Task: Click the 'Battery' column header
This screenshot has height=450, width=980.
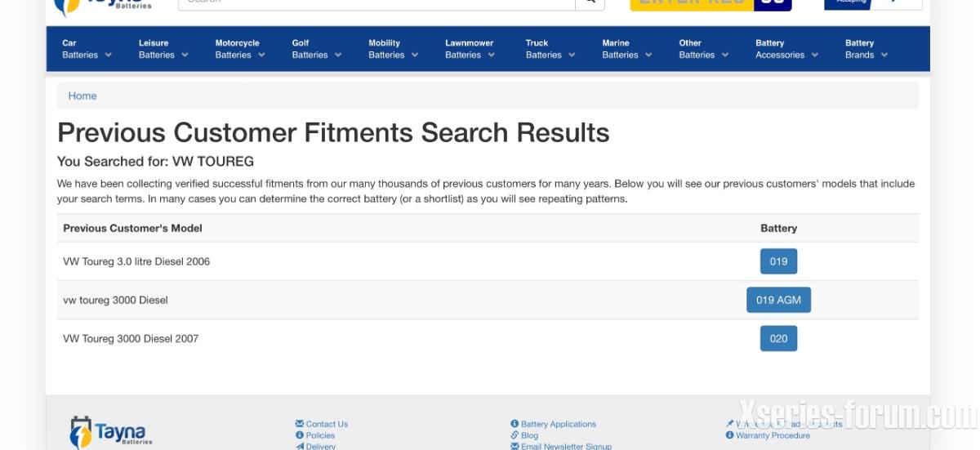Action: (x=778, y=228)
